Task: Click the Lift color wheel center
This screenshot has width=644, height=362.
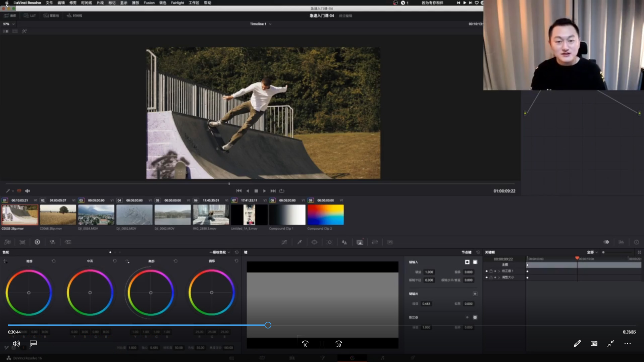Action: pos(29,293)
